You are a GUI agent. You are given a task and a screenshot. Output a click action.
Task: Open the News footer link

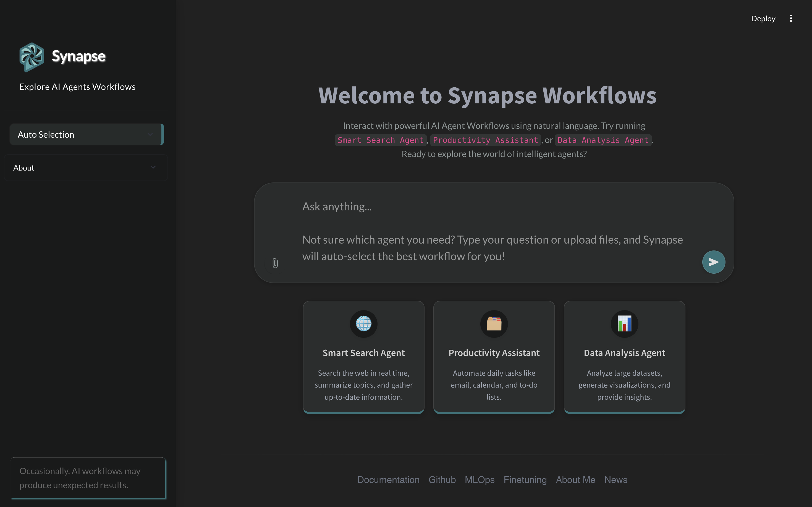(x=615, y=480)
